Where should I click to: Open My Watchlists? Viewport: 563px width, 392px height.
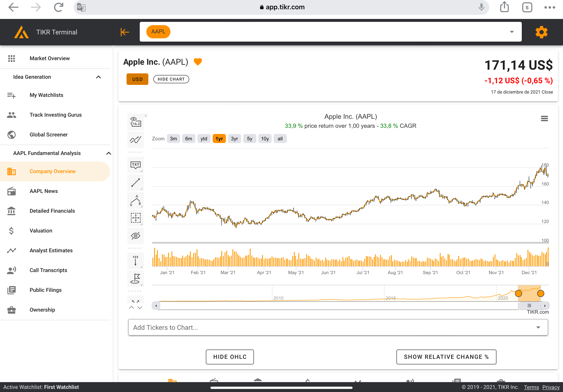pyautogui.click(x=55, y=95)
